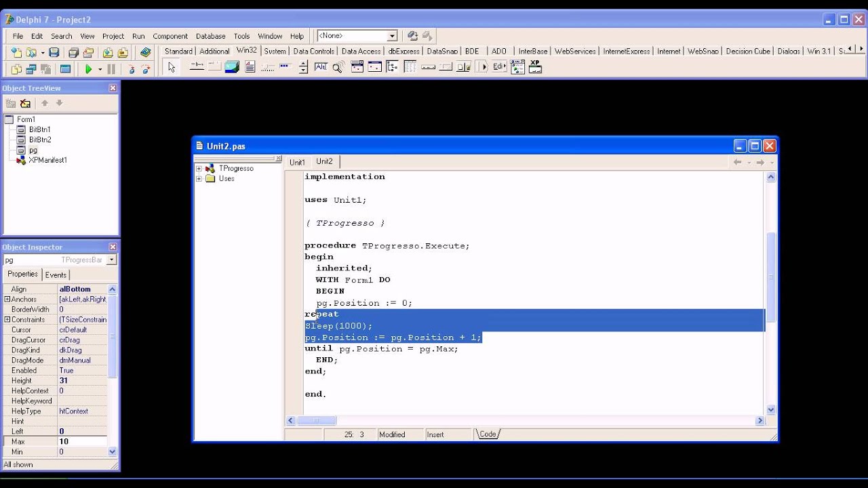Image resolution: width=868 pixels, height=488 pixels.
Task: Pick THotKey component in Win32 palette
Action: pos(321,66)
